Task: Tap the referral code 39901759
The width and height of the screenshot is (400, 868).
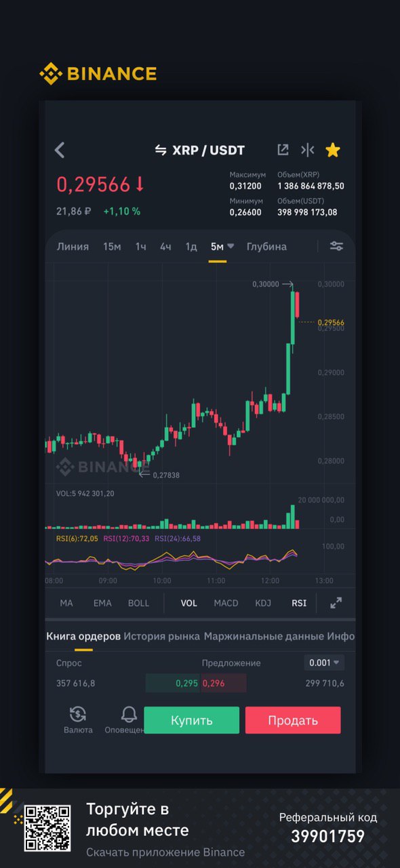Action: (328, 837)
